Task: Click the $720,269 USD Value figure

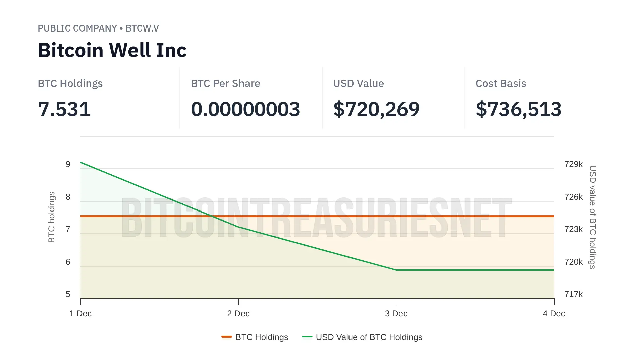Action: pyautogui.click(x=376, y=109)
